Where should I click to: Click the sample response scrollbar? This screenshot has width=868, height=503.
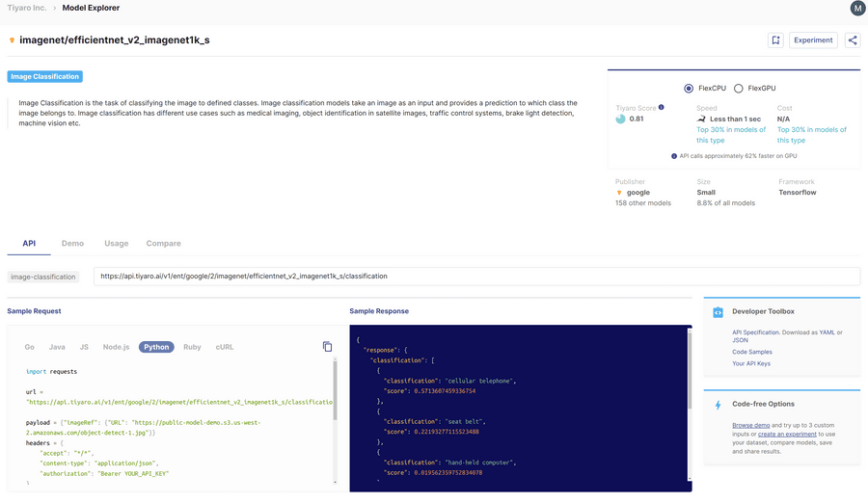690,371
